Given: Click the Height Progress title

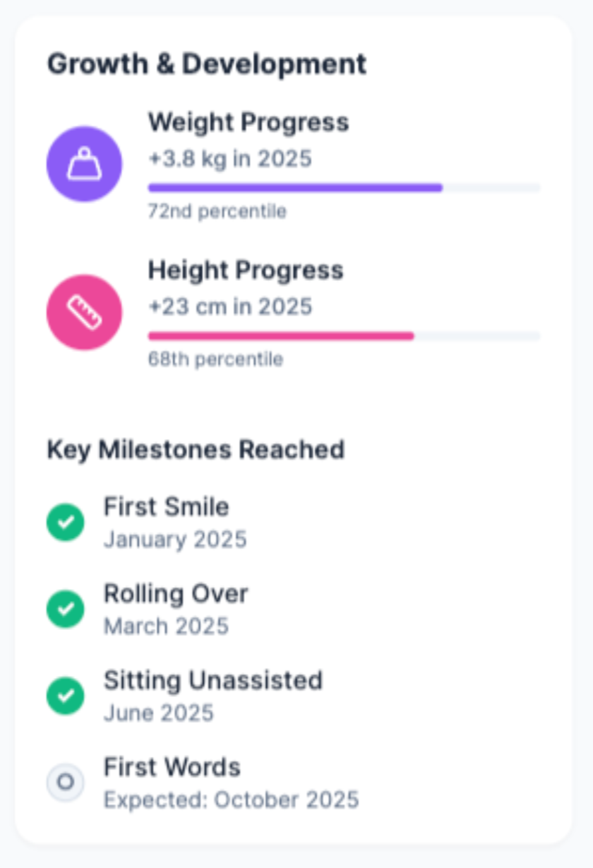Looking at the screenshot, I should coord(246,270).
